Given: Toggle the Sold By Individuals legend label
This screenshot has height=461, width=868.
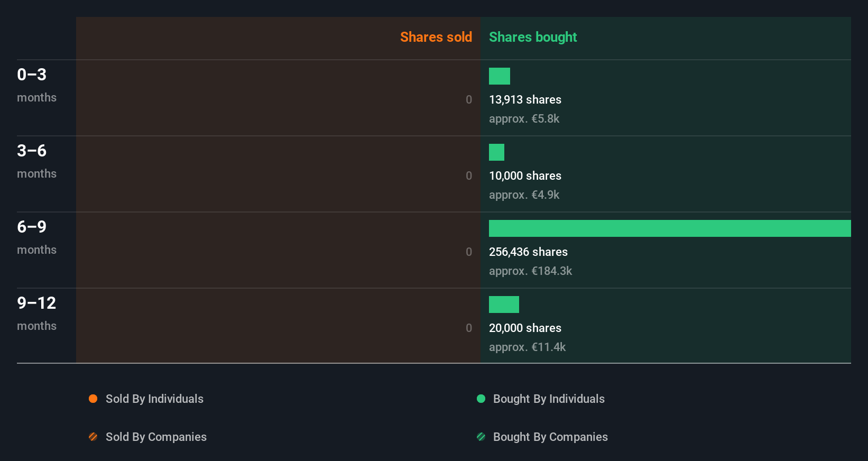Looking at the screenshot, I should pyautogui.click(x=154, y=399).
